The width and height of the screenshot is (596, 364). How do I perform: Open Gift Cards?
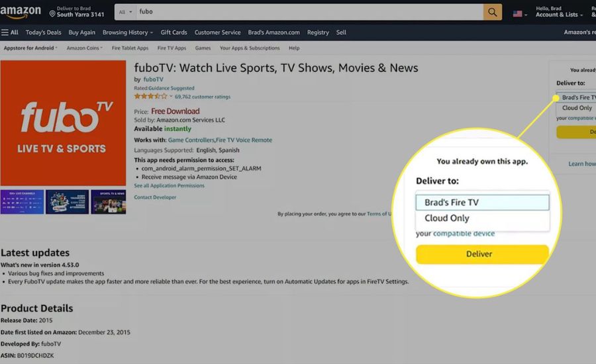pos(174,32)
